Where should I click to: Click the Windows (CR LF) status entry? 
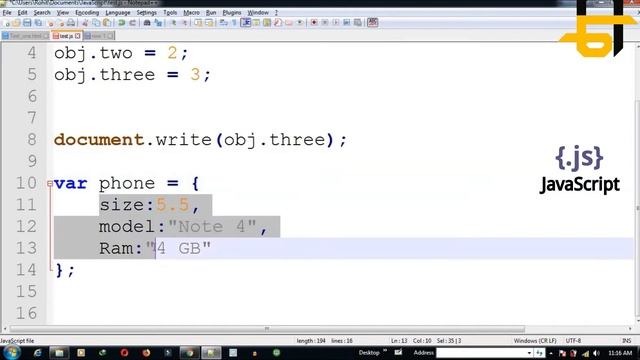(535, 340)
